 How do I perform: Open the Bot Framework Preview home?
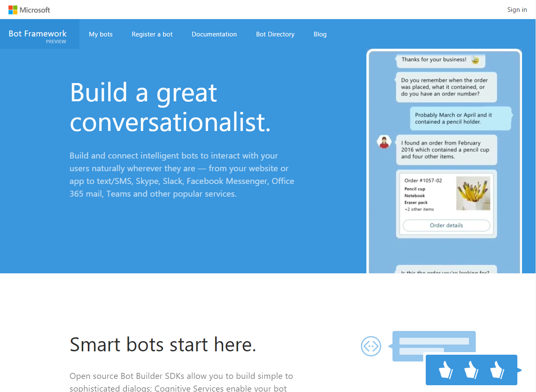[39, 34]
